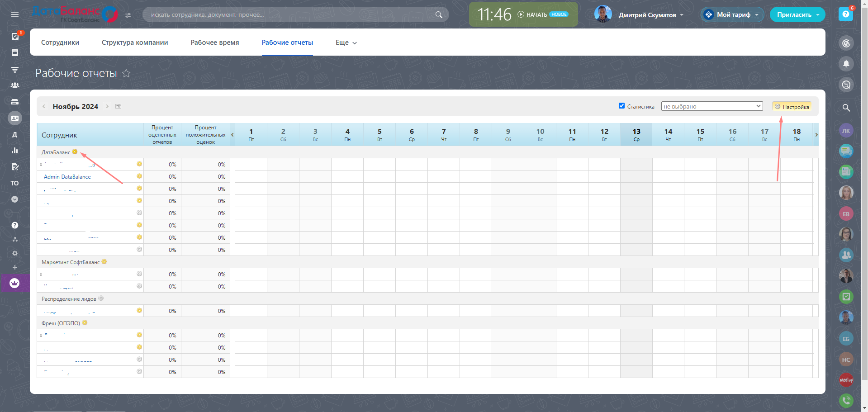Toggle the Статистика checkbox
The width and height of the screenshot is (868, 412).
621,106
